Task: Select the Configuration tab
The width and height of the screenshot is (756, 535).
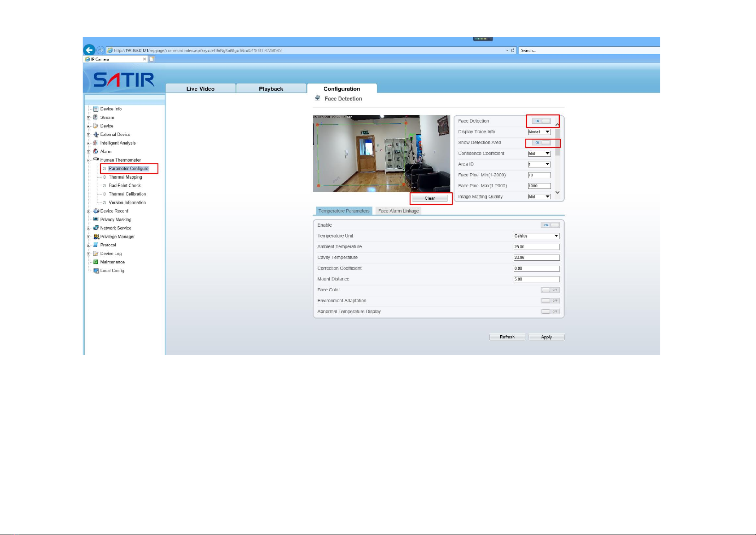Action: 342,88
